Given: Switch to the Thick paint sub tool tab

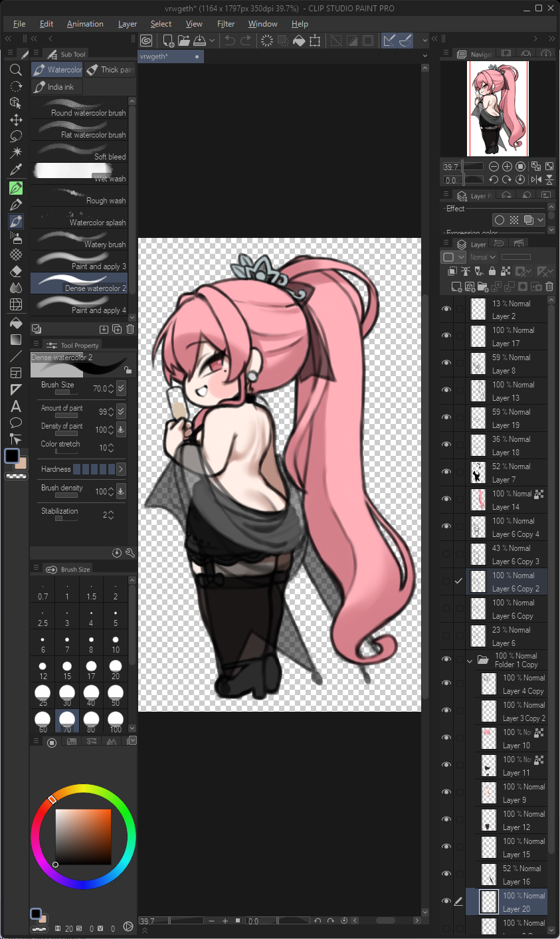Looking at the screenshot, I should pos(110,70).
